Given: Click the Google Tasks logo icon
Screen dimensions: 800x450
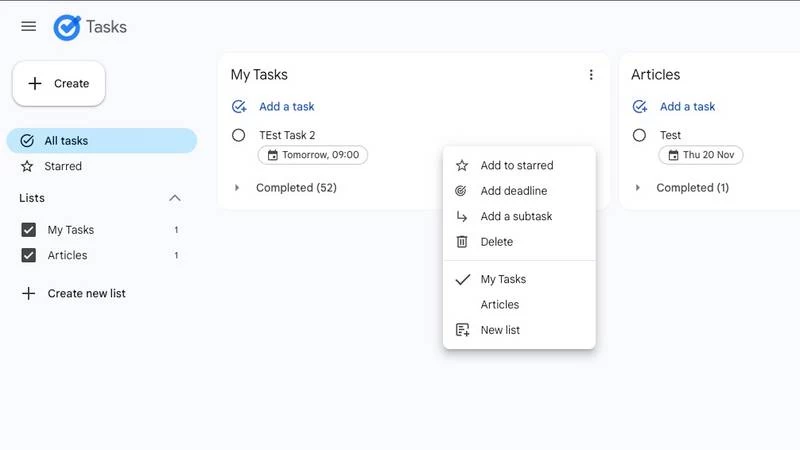Looking at the screenshot, I should (67, 27).
